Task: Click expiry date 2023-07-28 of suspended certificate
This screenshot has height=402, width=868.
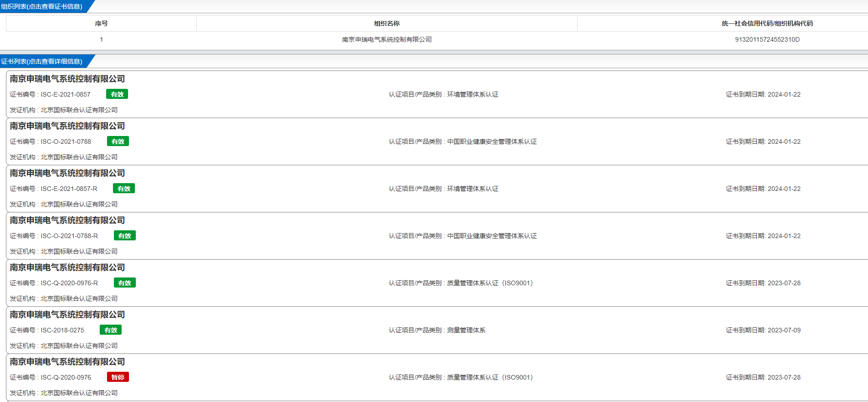Action: pyautogui.click(x=784, y=377)
